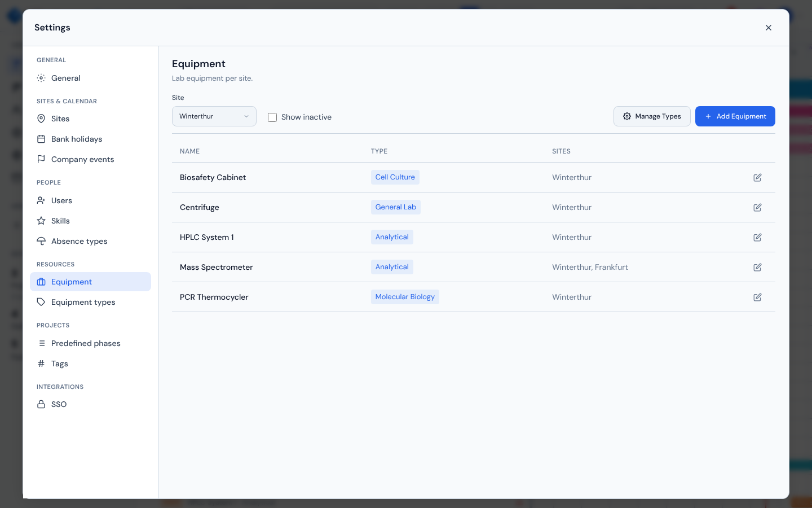Image resolution: width=812 pixels, height=508 pixels.
Task: Click the NAME column header
Action: [x=190, y=151]
